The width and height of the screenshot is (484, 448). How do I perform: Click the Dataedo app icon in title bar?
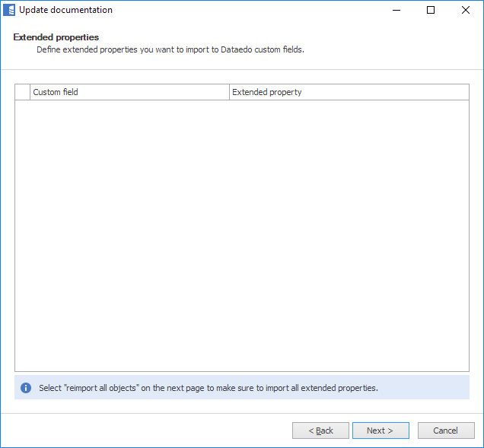click(x=9, y=10)
